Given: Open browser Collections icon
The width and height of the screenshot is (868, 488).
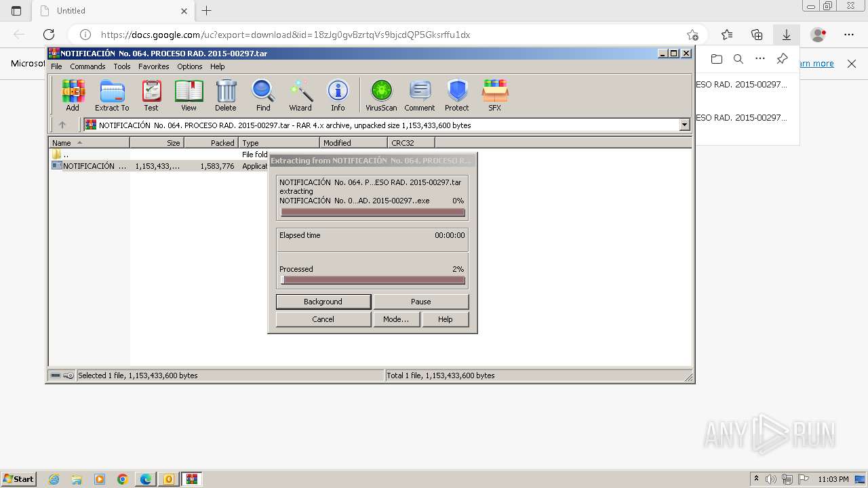Looking at the screenshot, I should pos(757,35).
